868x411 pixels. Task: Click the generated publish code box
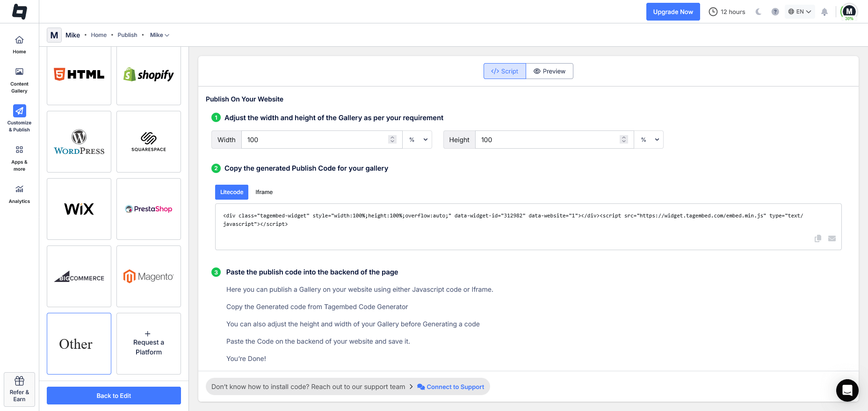pyautogui.click(x=528, y=227)
